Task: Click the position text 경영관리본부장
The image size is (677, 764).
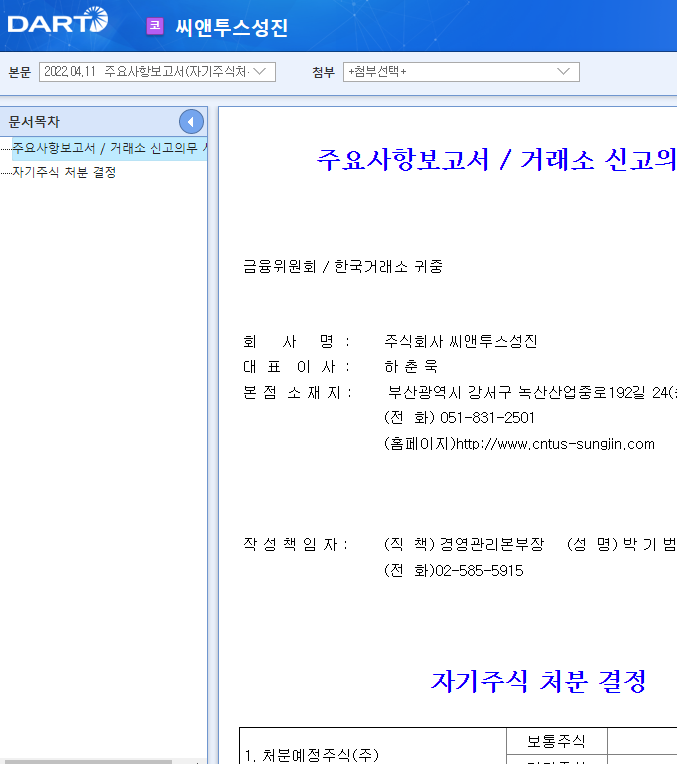Action: (492, 544)
